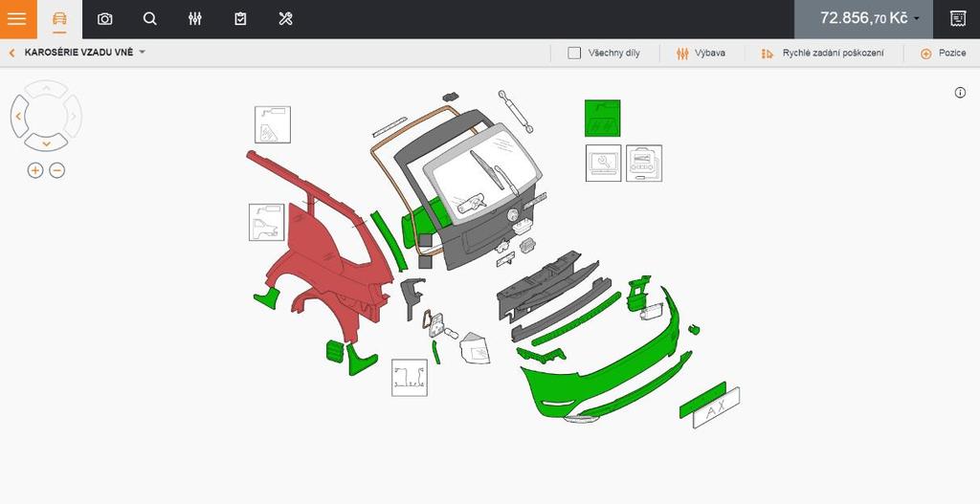Viewport: 980px width, 504px height.
Task: Select the rear tail light part
Action: coord(475,348)
